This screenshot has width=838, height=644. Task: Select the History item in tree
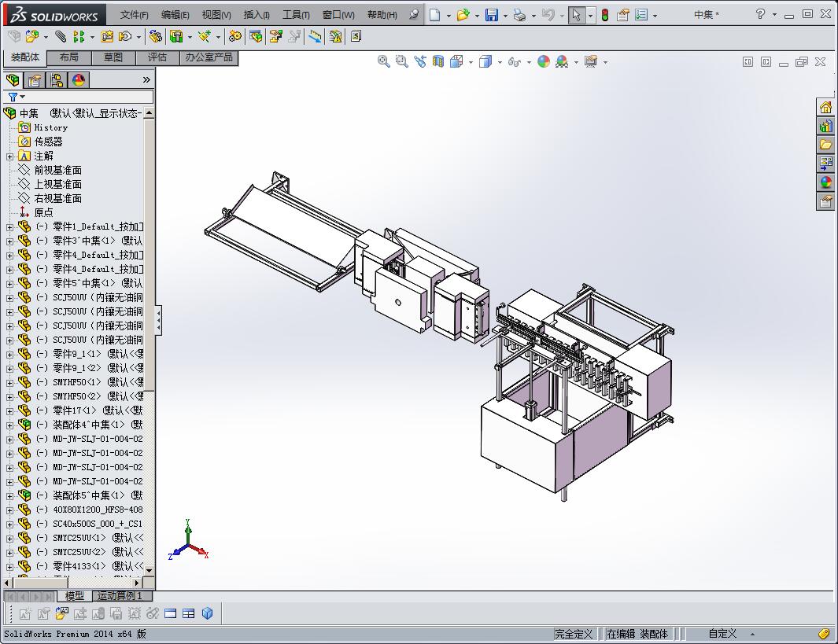click(x=51, y=127)
